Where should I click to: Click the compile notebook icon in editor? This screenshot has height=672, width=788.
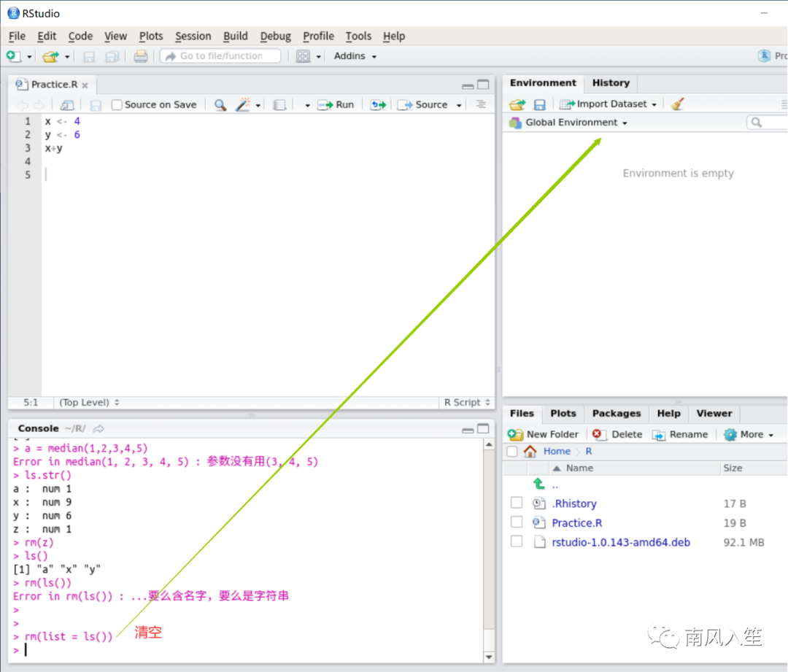pyautogui.click(x=279, y=105)
